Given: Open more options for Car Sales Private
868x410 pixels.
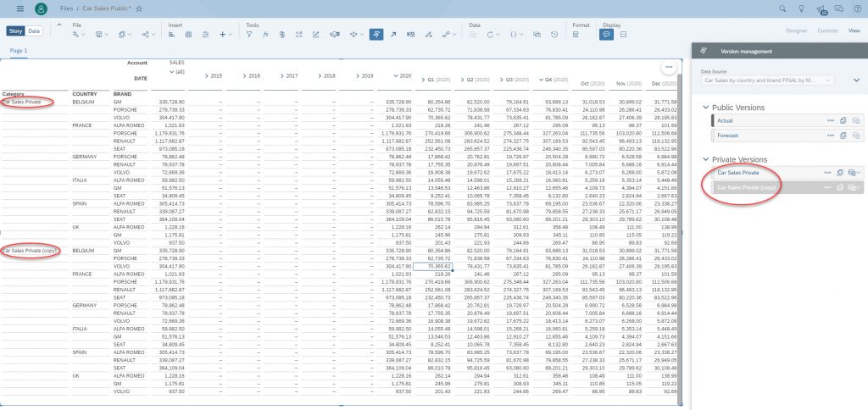Looking at the screenshot, I should 827,173.
